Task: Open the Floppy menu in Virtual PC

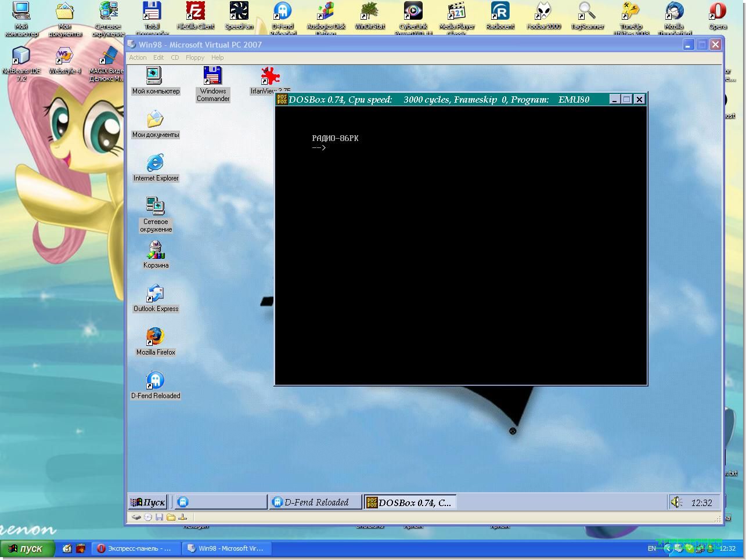Action: [x=194, y=57]
